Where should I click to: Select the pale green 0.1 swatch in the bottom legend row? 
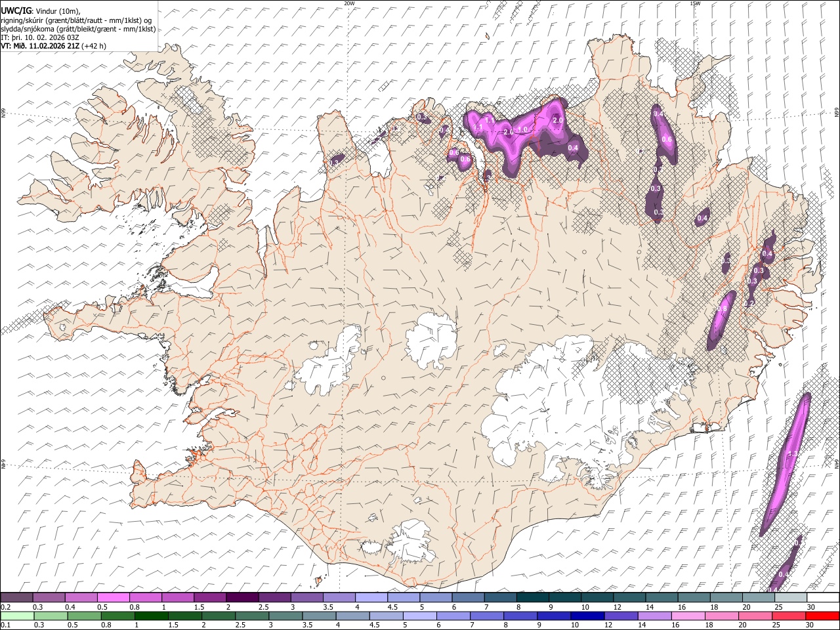point(17,616)
